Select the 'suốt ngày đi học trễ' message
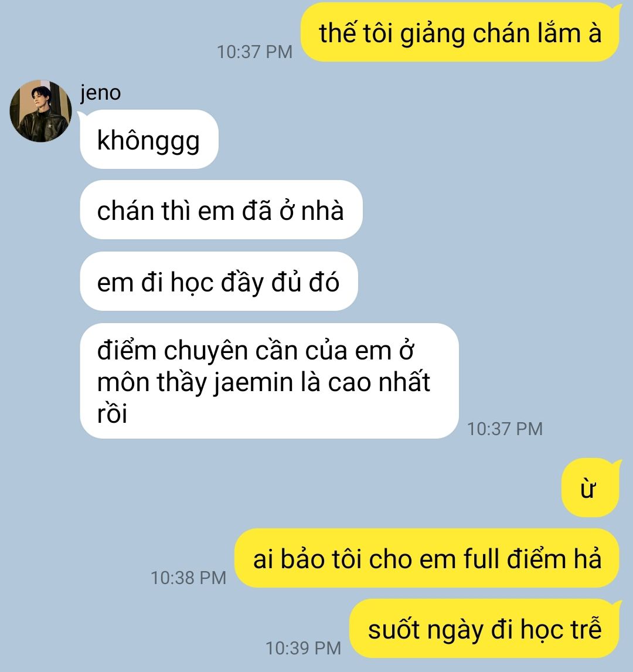Viewport: 633px width, 672px height. point(485,629)
